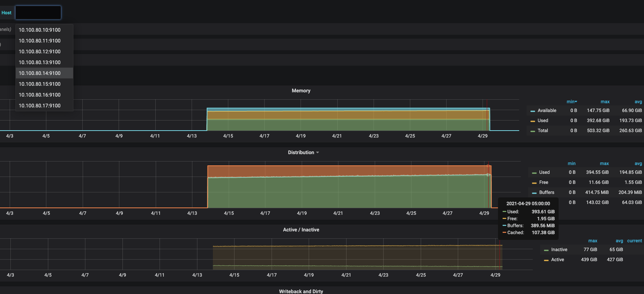Screen dimensions: 644x294
Task: Click the Active series yellow color icon
Action: [x=546, y=260]
